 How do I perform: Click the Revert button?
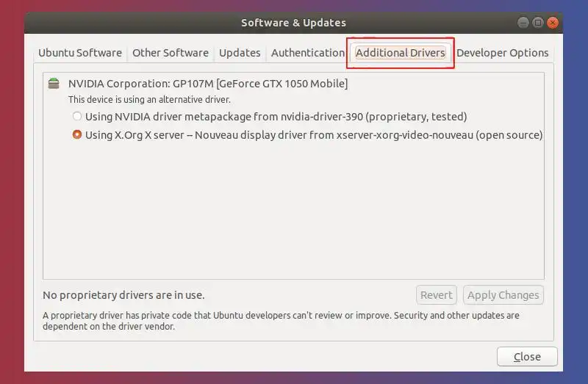[436, 295]
